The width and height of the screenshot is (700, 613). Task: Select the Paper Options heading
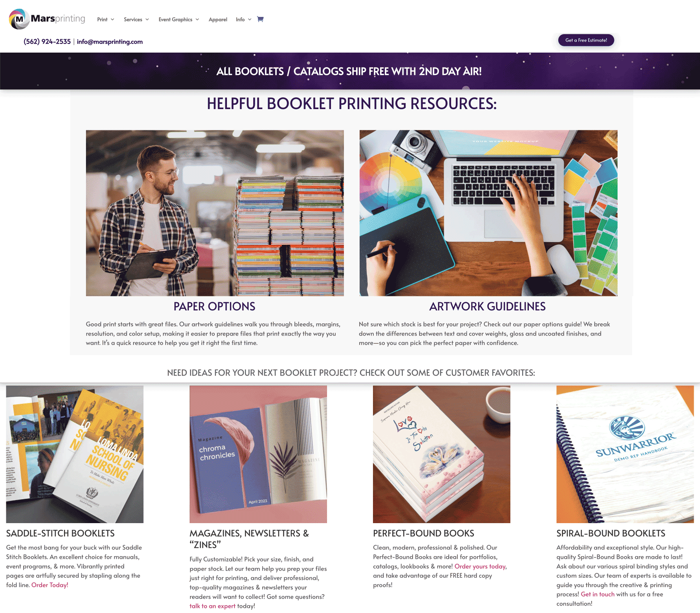[x=214, y=306]
